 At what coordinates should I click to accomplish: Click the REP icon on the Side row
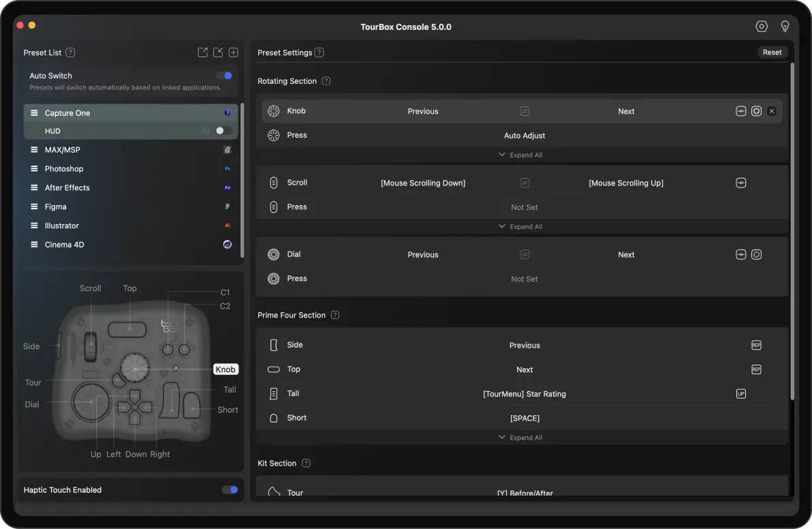756,345
